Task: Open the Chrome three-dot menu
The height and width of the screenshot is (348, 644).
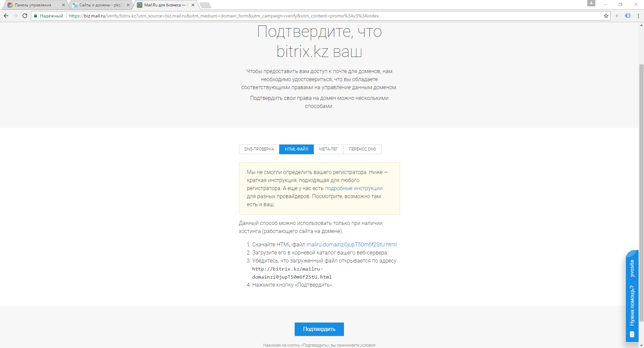Action: coord(638,16)
